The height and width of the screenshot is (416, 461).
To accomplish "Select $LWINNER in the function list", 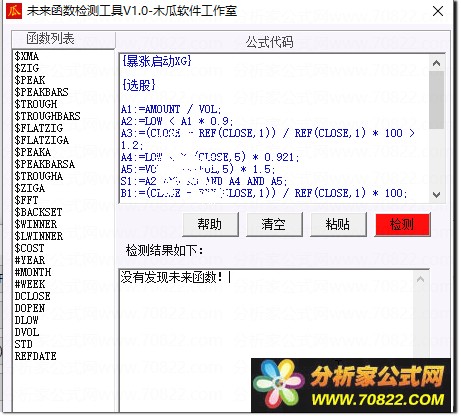I will click(x=39, y=236).
